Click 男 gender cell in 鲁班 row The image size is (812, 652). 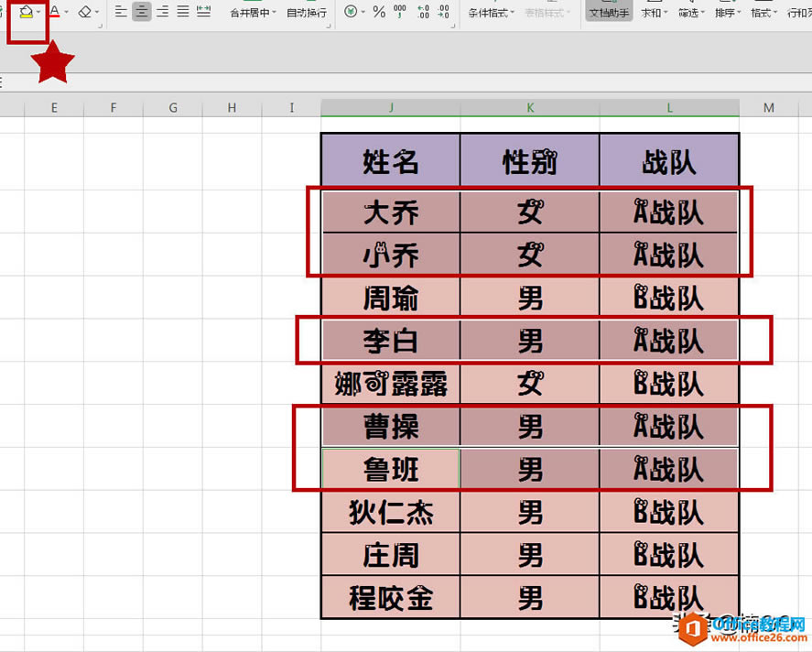[x=530, y=469]
